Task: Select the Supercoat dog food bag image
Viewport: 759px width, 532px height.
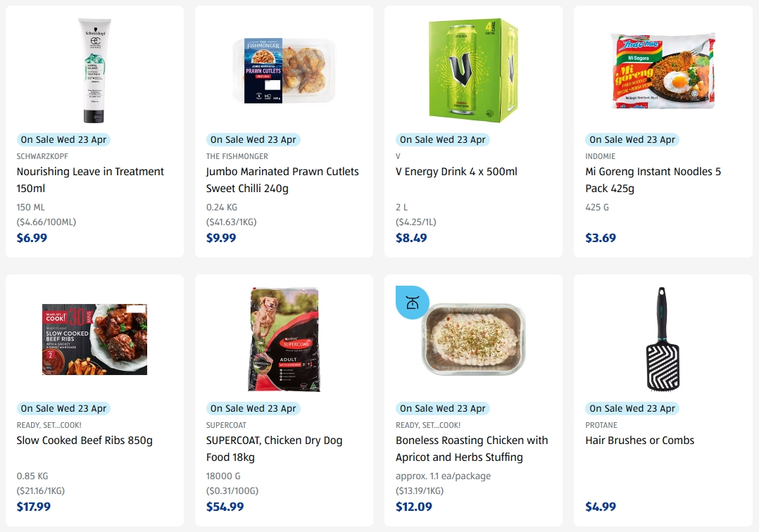Action: [x=284, y=339]
